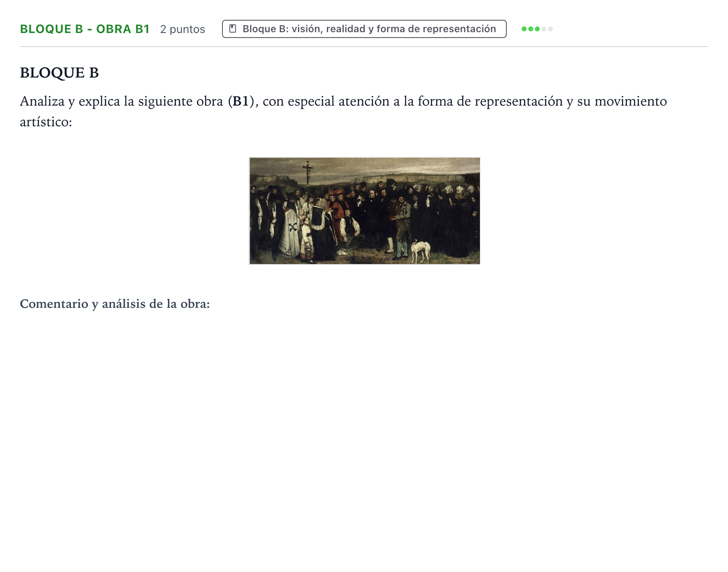Image resolution: width=728 pixels, height=572 pixels.
Task: Open the 'Bloque B: visión, realidad y forma de representación' tag
Action: pos(364,29)
